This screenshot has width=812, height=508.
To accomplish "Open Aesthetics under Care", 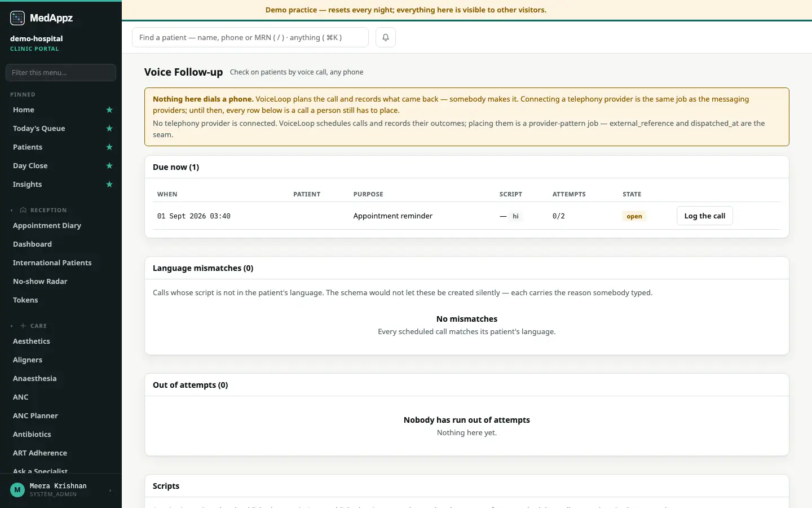I will (x=32, y=341).
